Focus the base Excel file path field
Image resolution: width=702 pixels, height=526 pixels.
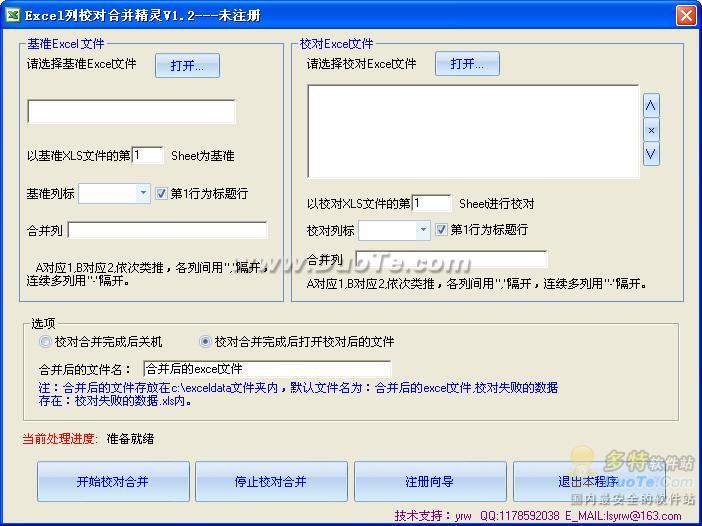click(131, 111)
